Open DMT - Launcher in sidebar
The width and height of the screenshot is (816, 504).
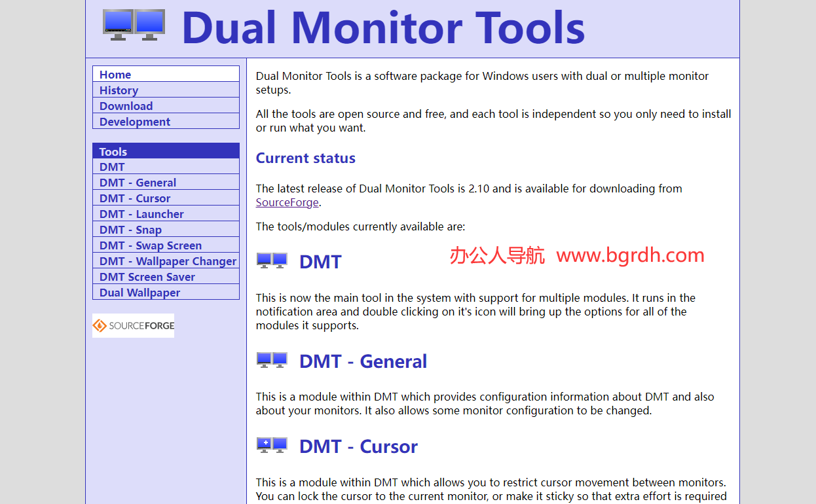coord(166,213)
